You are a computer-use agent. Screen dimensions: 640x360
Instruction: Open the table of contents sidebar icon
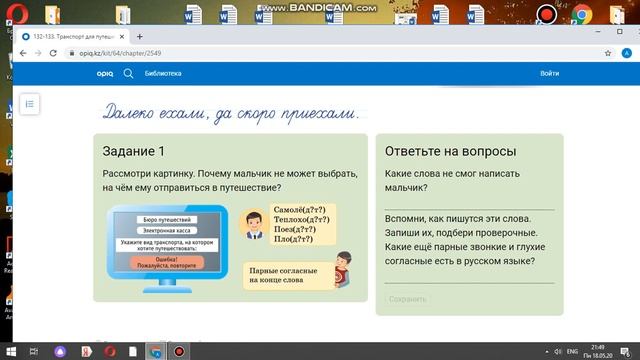pyautogui.click(x=29, y=104)
